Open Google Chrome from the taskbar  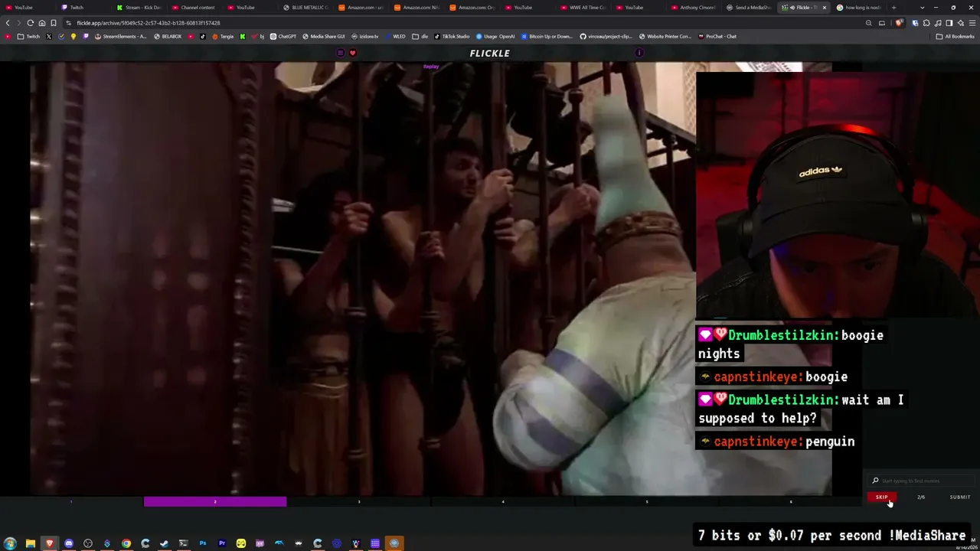[126, 543]
